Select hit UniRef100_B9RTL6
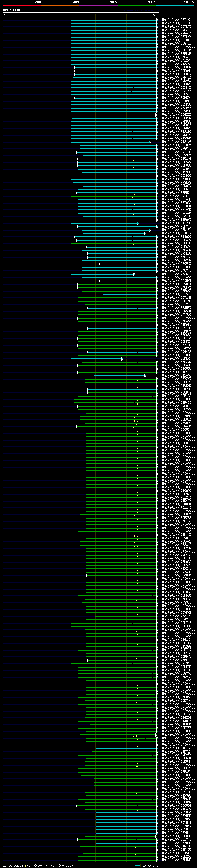The height and width of the screenshot is (868, 197). pyautogui.click(x=177, y=78)
